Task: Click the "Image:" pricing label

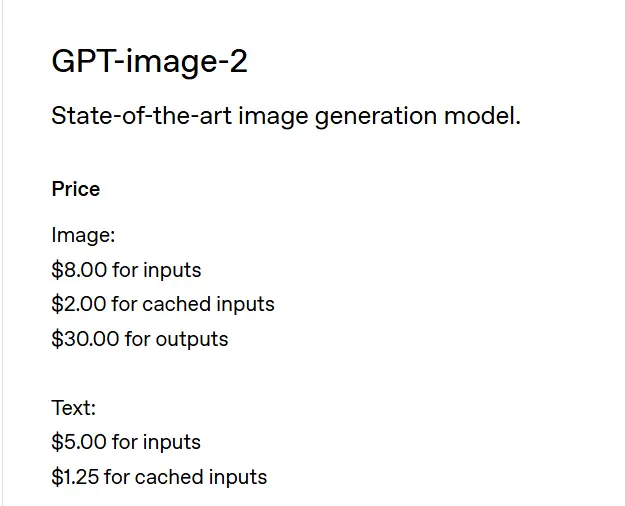Action: pos(83,235)
